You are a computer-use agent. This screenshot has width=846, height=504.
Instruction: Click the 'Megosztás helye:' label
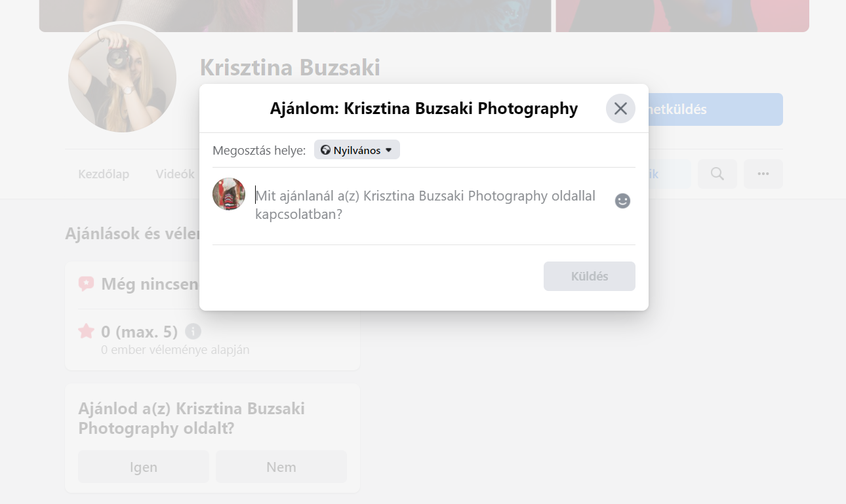pyautogui.click(x=259, y=151)
